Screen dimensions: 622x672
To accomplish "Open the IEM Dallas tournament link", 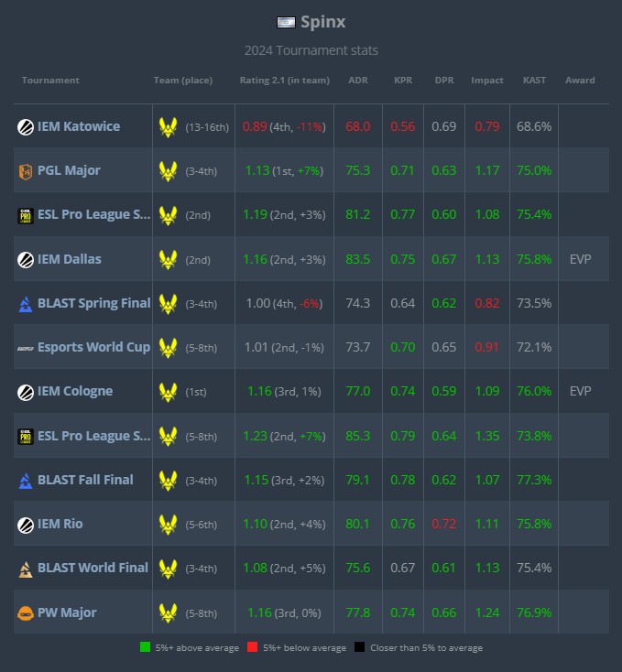I will pos(70,259).
